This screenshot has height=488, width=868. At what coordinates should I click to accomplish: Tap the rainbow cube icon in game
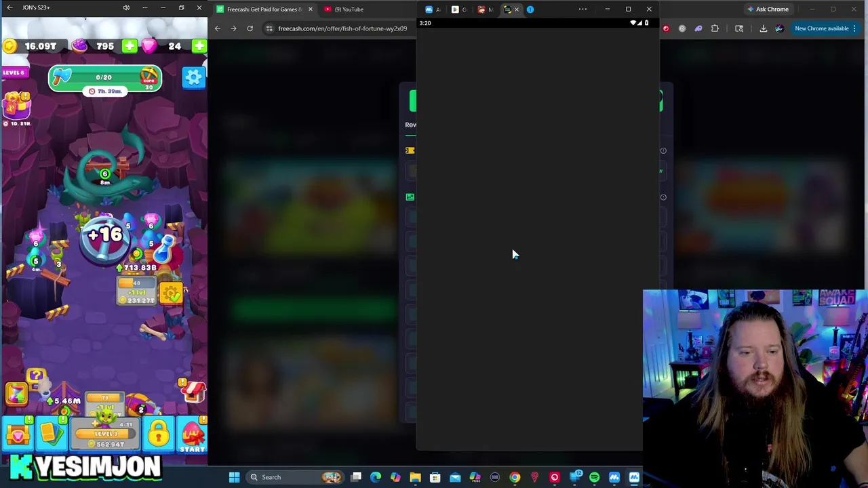tap(16, 393)
